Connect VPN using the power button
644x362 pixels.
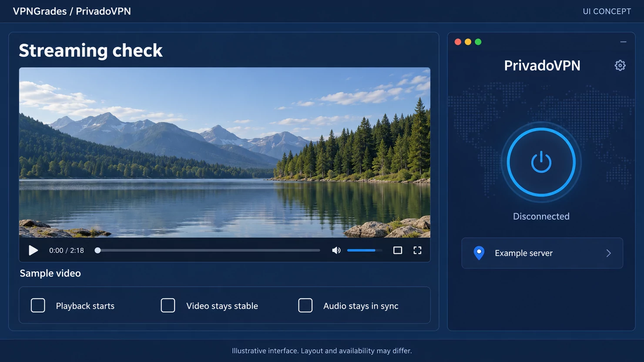coord(541,162)
